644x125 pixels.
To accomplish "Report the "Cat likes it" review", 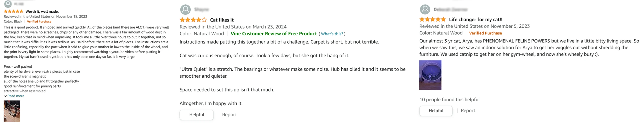I will pyautogui.click(x=229, y=115).
